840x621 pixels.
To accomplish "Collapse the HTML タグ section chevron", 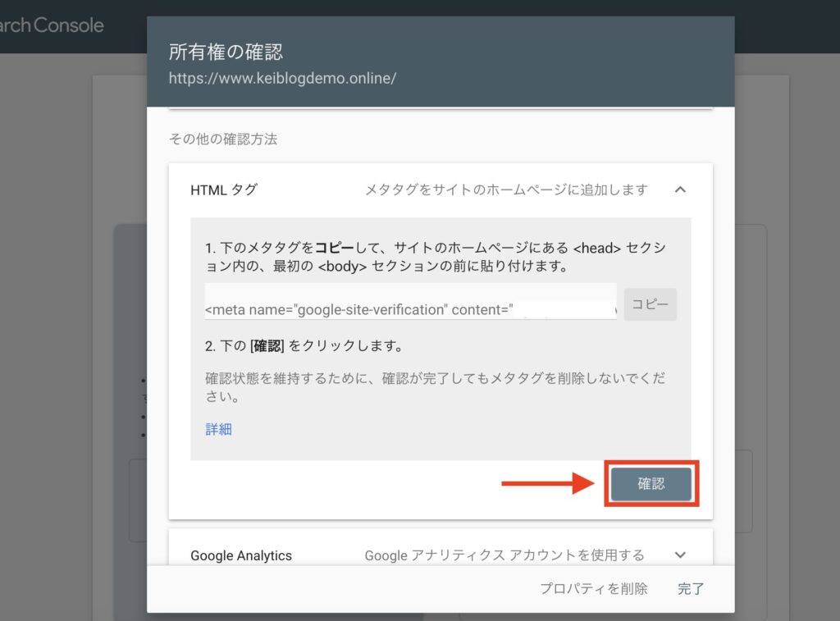I will pos(679,189).
